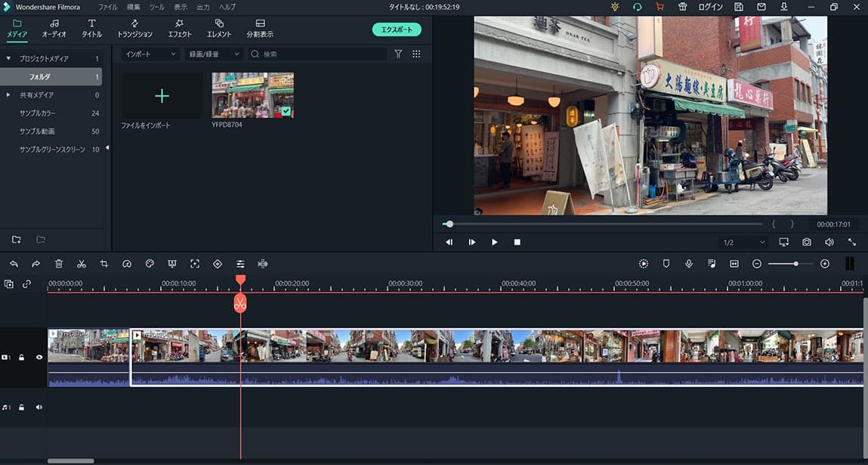
Task: Click the crop tool icon
Action: 104,264
